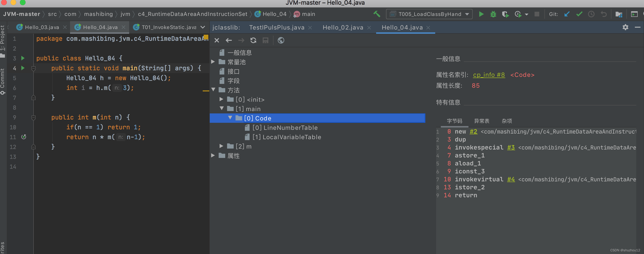The width and height of the screenshot is (644, 254).
Task: Follow the cp_info #8 link
Action: coord(489,75)
